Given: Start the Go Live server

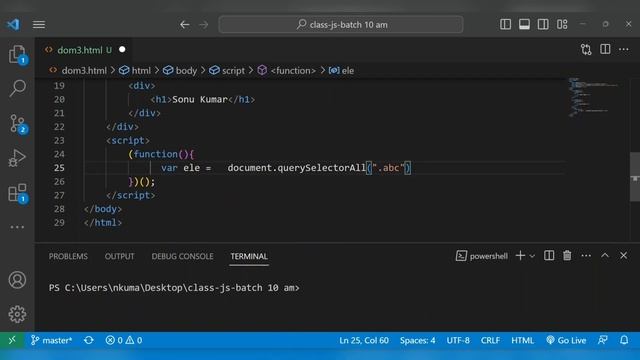Looking at the screenshot, I should coord(566,340).
